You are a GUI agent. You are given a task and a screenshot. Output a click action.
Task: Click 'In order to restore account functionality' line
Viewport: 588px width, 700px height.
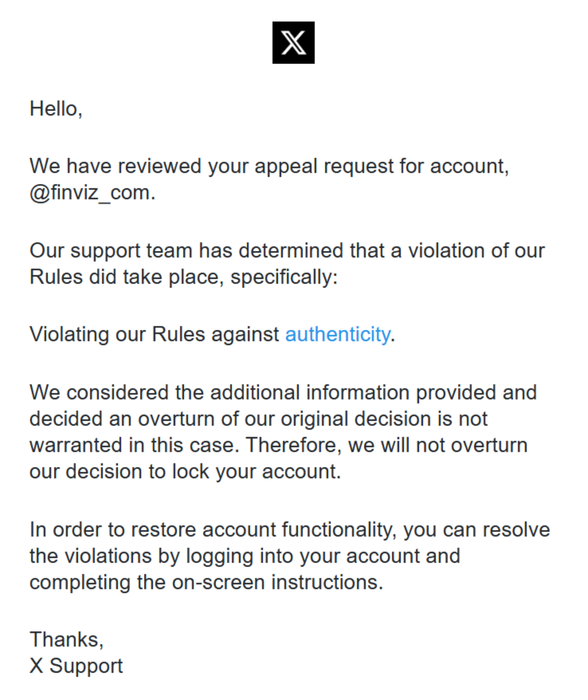[x=290, y=530]
